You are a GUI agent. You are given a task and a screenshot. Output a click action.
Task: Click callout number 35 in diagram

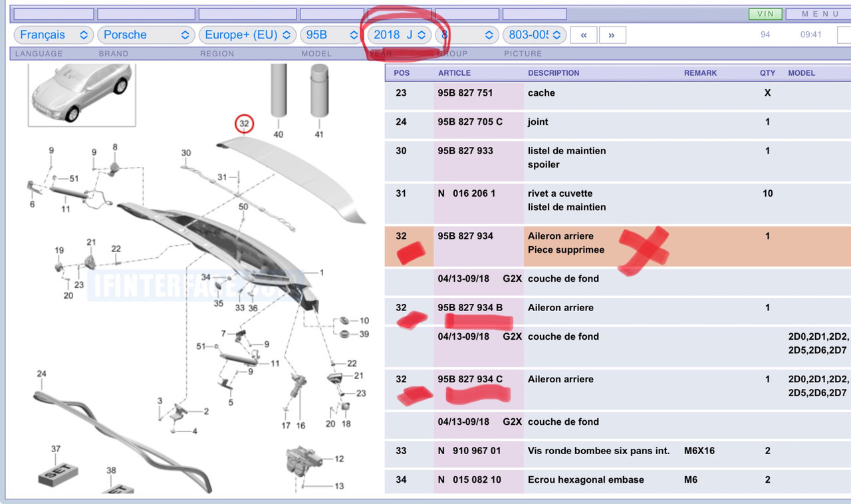[219, 304]
